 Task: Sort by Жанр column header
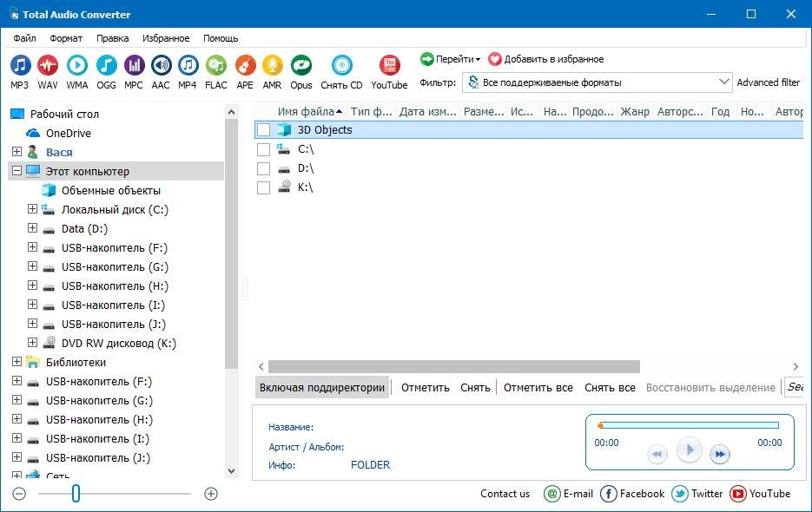[x=635, y=111]
